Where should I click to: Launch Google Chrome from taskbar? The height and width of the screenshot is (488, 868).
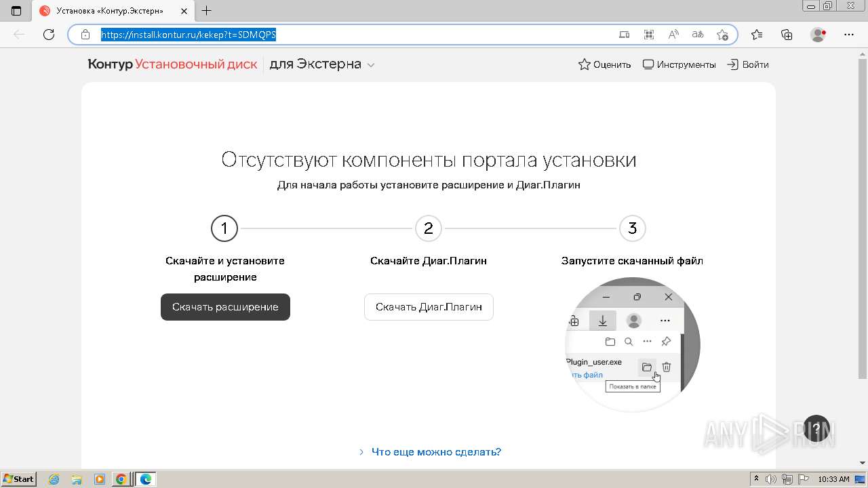tap(121, 479)
